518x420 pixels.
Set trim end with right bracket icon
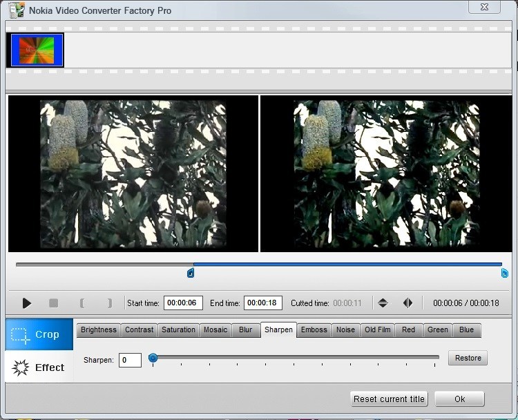click(x=110, y=303)
